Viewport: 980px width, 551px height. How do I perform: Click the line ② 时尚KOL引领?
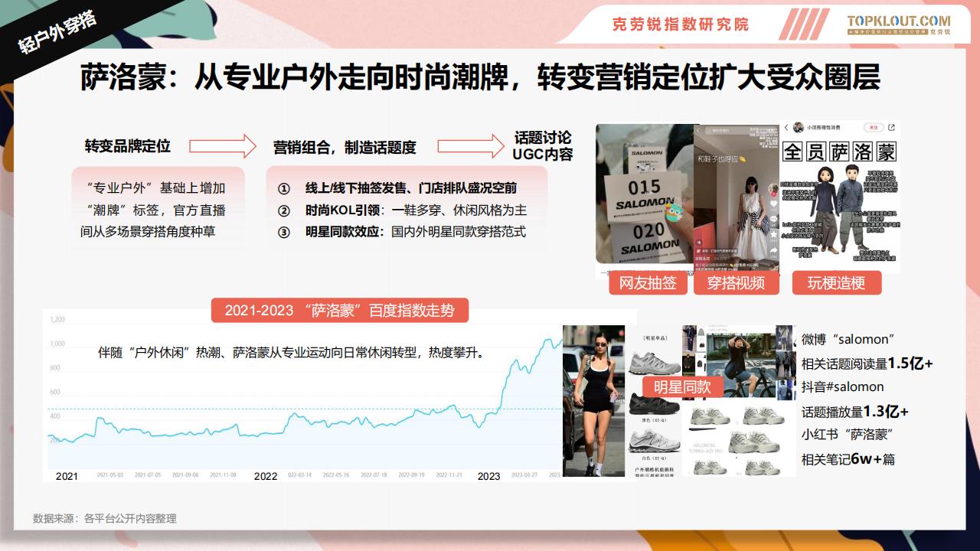click(x=401, y=210)
